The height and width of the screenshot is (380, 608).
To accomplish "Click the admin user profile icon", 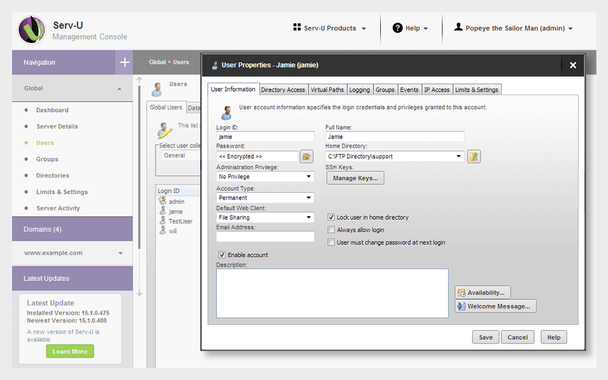I will (x=458, y=27).
